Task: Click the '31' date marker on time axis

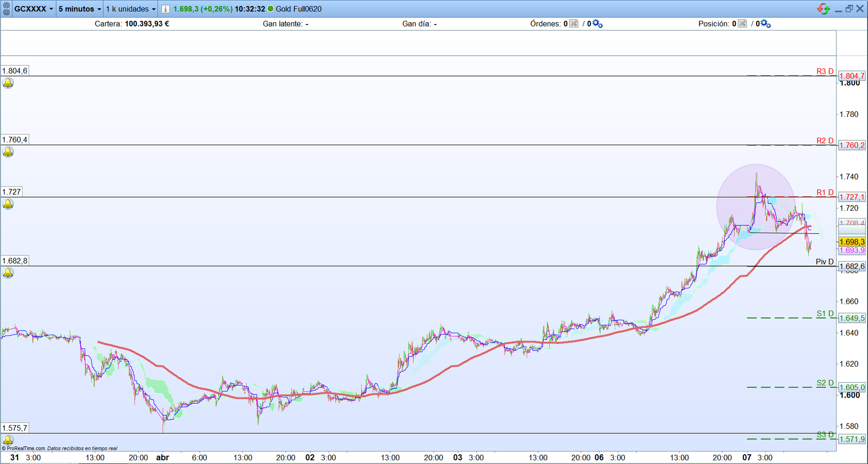Action: (x=15, y=458)
